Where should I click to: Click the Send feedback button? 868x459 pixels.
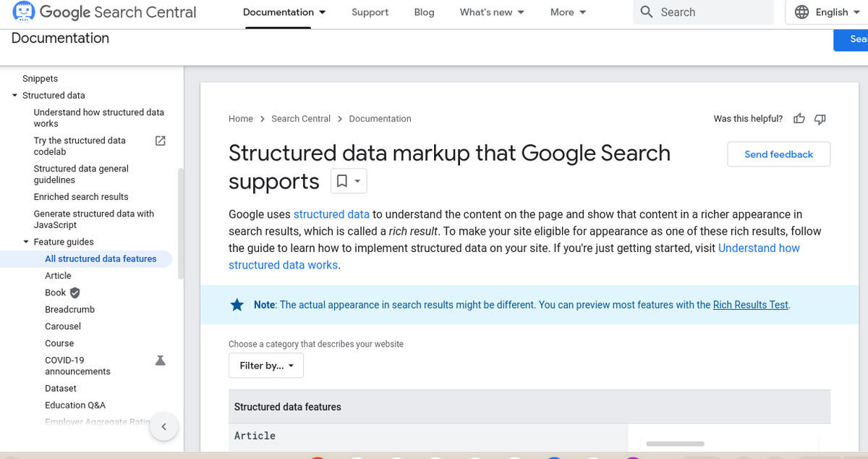coord(779,154)
